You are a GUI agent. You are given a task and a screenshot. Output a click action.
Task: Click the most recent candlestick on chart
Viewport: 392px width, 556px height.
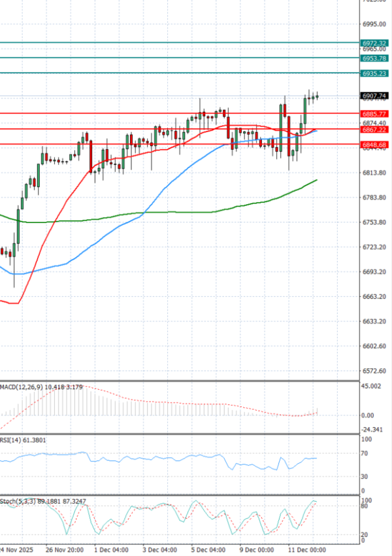point(317,97)
